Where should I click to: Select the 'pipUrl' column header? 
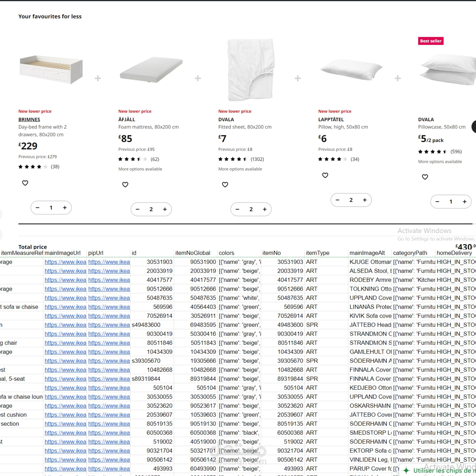click(109, 253)
